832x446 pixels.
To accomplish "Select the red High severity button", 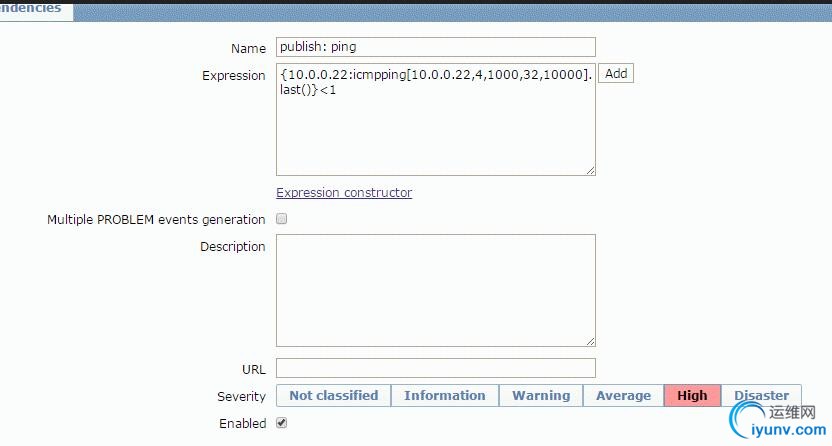I will (x=692, y=396).
